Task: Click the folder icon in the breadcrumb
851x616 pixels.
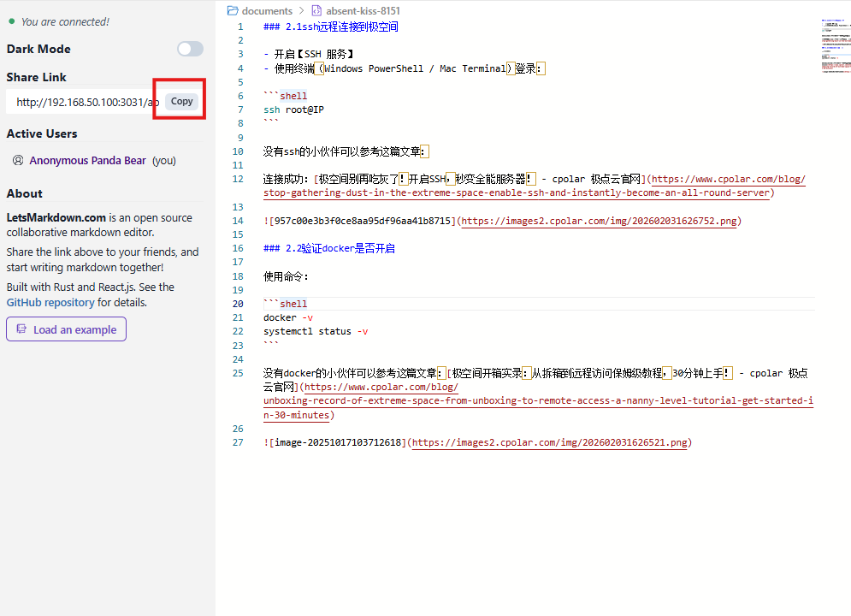Action: (233, 11)
